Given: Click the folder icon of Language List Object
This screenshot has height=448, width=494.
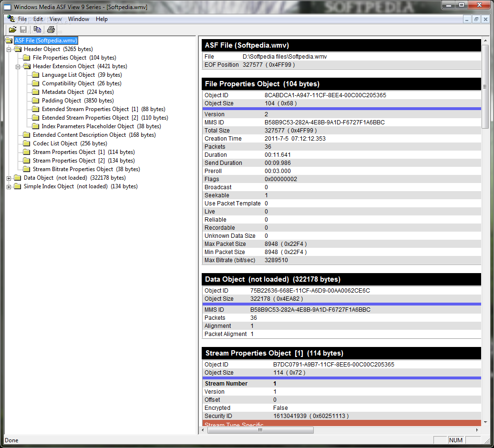Looking at the screenshot, I should 36,75.
